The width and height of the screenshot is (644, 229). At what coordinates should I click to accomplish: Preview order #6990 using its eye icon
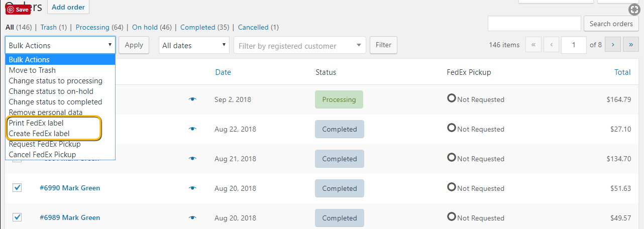pos(192,188)
